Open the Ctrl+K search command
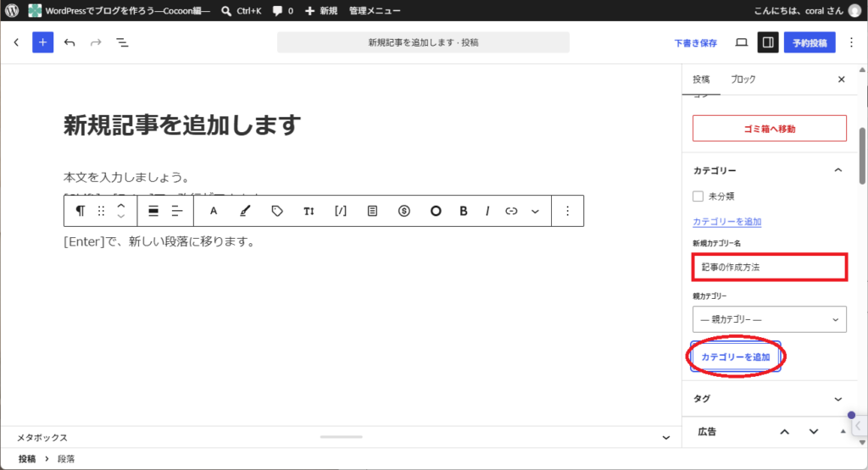This screenshot has width=868, height=470. (x=242, y=10)
